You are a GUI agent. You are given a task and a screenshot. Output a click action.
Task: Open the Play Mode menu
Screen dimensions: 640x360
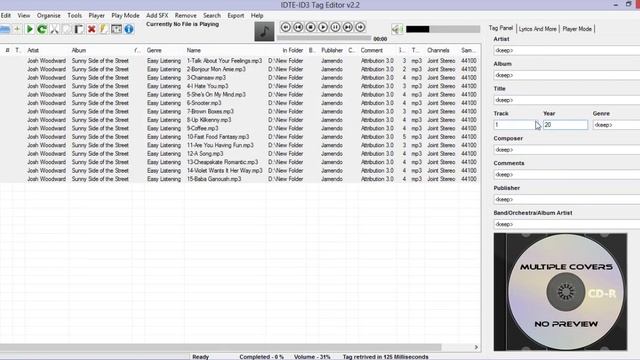point(125,16)
